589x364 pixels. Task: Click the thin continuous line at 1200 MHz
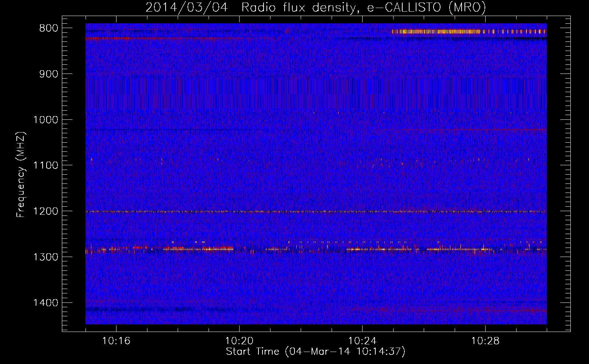[316, 211]
